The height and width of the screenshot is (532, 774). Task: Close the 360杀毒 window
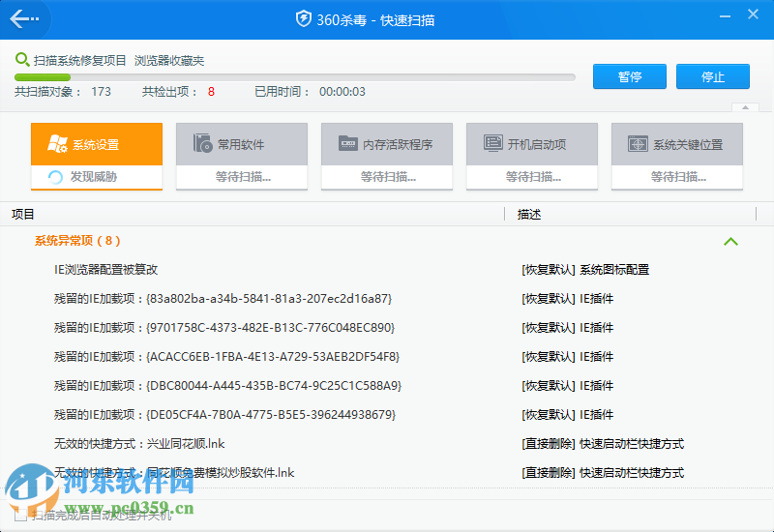point(753,15)
